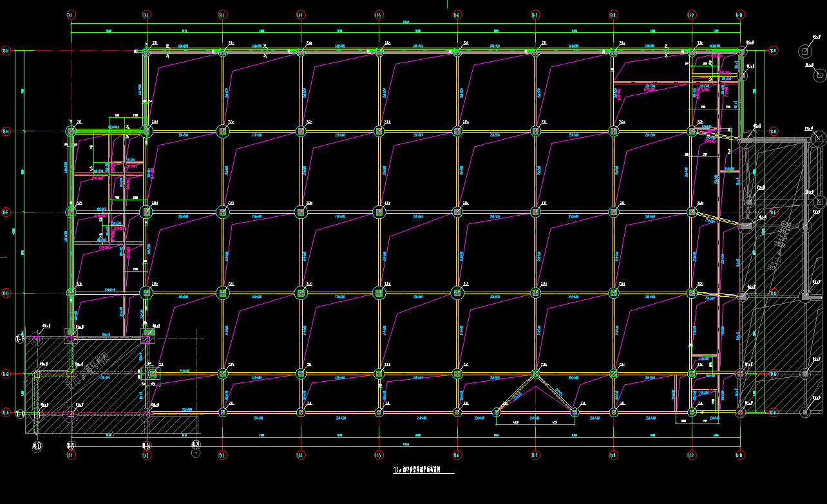
Task: Pick axis bubble 13-1 on the bottom edge
Action: [x=71, y=456]
